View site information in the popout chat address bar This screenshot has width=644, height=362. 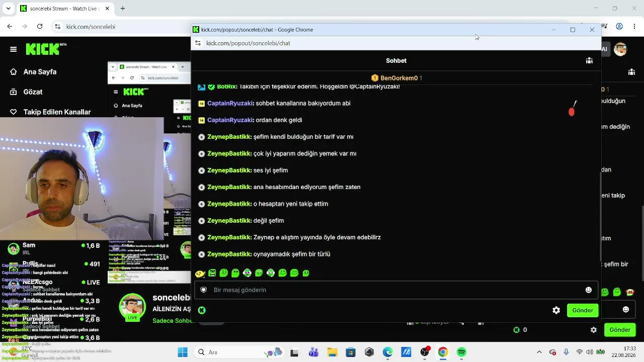(198, 43)
